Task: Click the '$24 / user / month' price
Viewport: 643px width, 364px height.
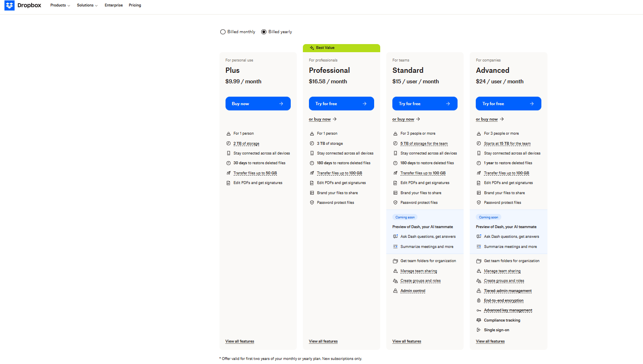Action: 500,82
